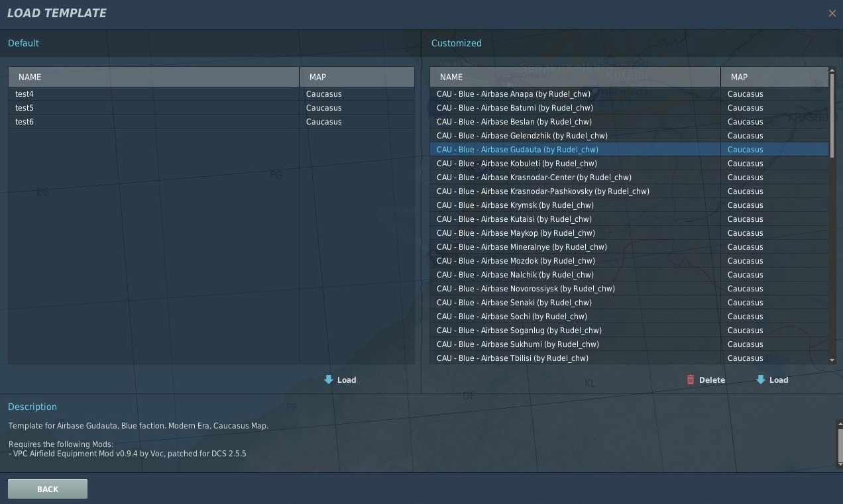This screenshot has width=843, height=504.
Task: Click the red Delete trash icon
Action: point(691,379)
